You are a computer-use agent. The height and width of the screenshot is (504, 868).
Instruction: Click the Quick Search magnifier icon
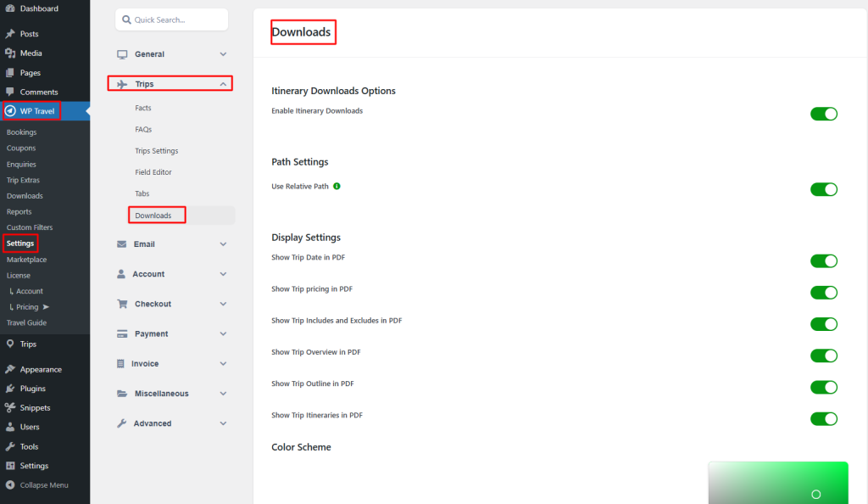[127, 20]
